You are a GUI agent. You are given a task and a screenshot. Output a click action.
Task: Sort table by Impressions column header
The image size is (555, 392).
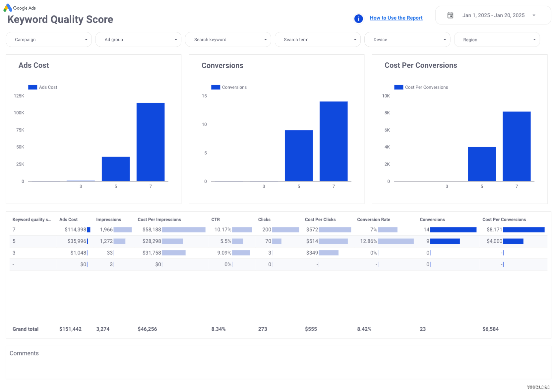tap(108, 220)
